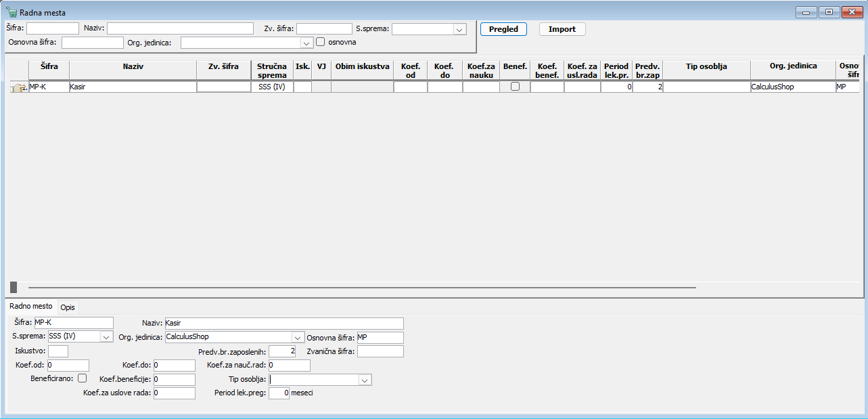Click the Koef.od input field
This screenshot has width=868, height=419.
(68, 366)
